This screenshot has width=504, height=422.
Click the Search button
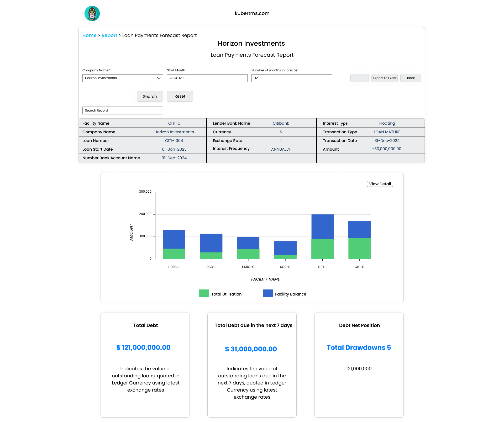(x=150, y=96)
